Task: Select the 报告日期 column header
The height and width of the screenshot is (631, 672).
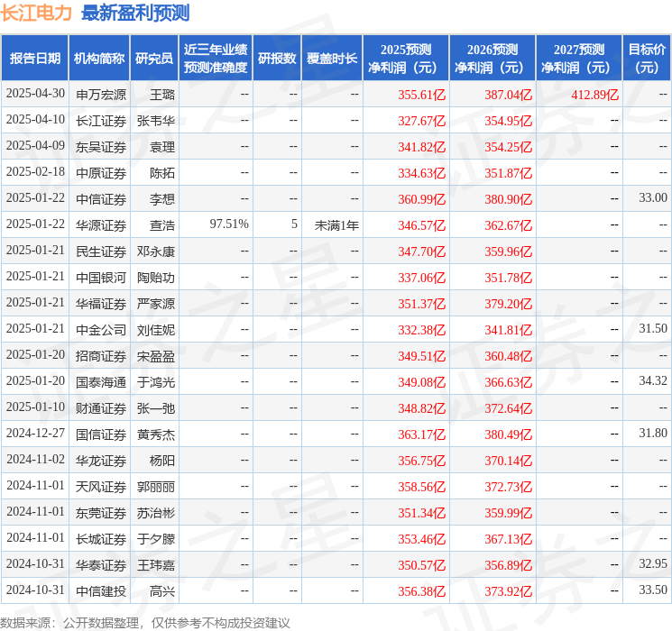Action: (x=34, y=59)
